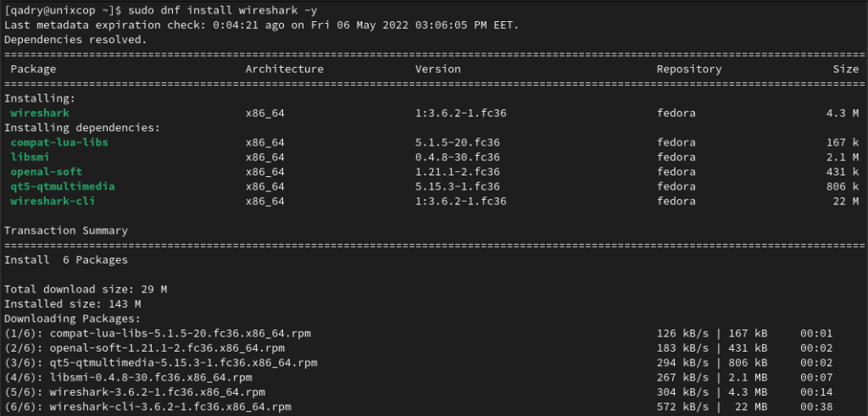Click the Total download size line
Image resolution: width=868 pixels, height=416 pixels.
(86, 289)
